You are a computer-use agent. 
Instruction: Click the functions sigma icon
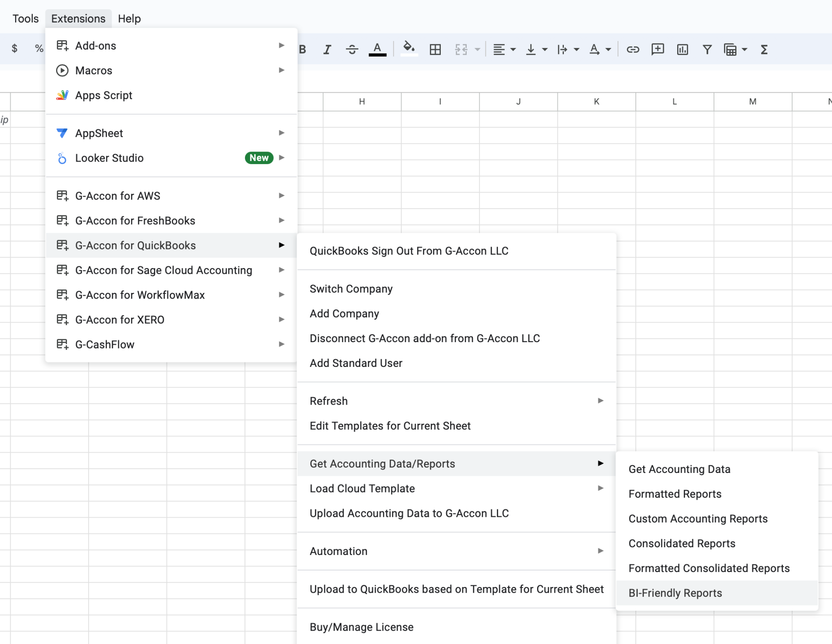[764, 50]
